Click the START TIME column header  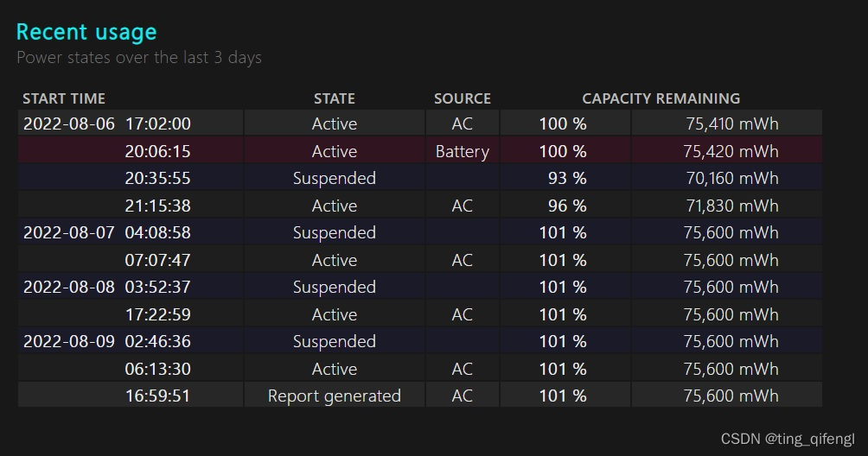[64, 98]
